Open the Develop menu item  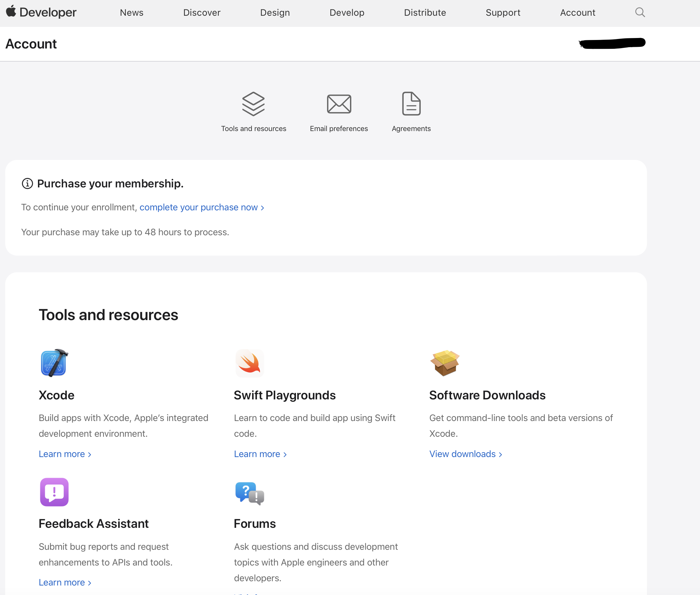[x=347, y=13]
